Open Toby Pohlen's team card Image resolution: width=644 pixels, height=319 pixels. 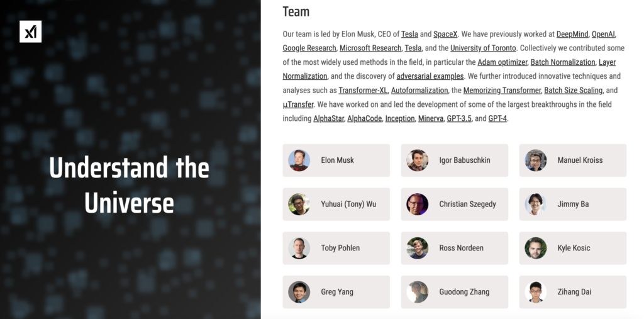coord(336,248)
